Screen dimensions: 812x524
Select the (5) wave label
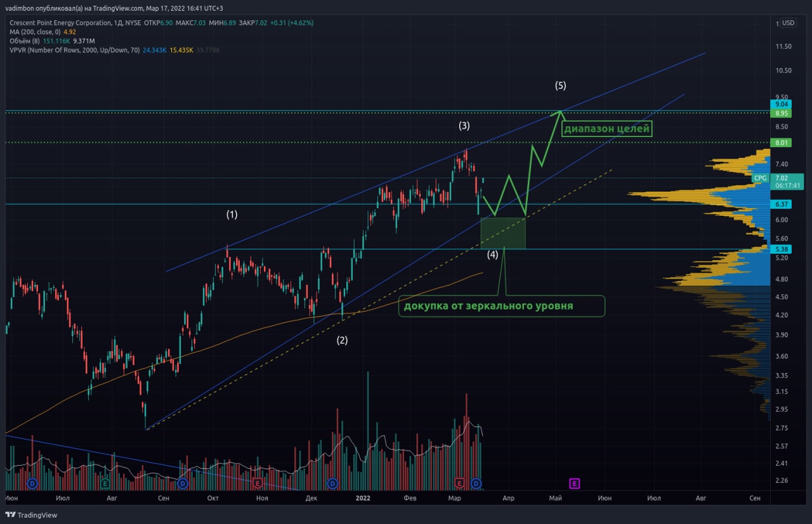tap(560, 85)
